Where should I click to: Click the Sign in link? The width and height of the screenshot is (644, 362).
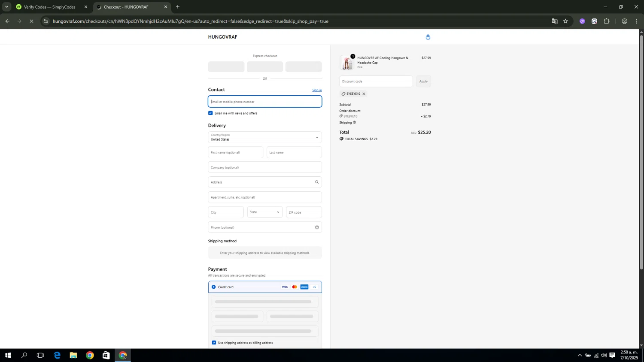tap(317, 90)
